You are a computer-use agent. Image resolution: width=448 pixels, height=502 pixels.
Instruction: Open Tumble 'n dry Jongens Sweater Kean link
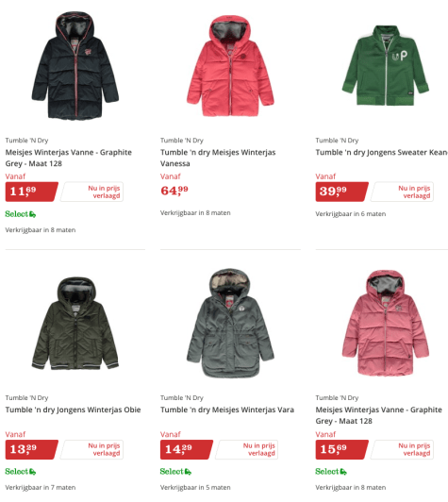381,153
